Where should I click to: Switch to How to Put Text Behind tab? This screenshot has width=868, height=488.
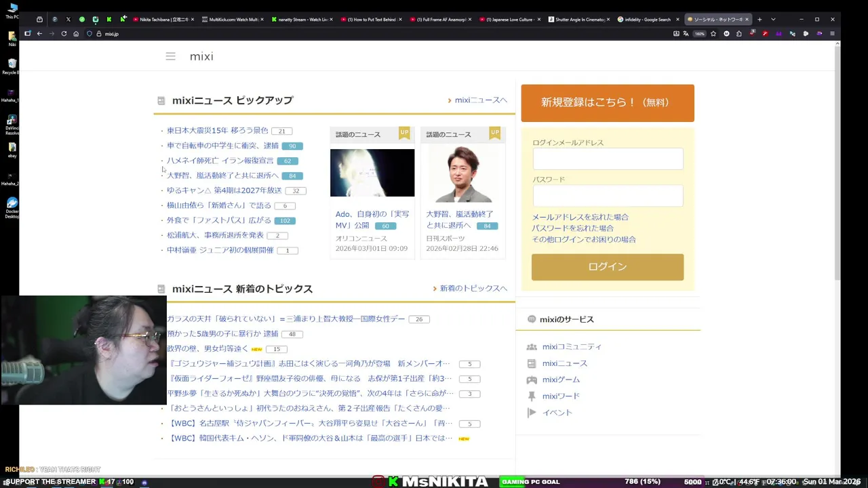[371, 19]
